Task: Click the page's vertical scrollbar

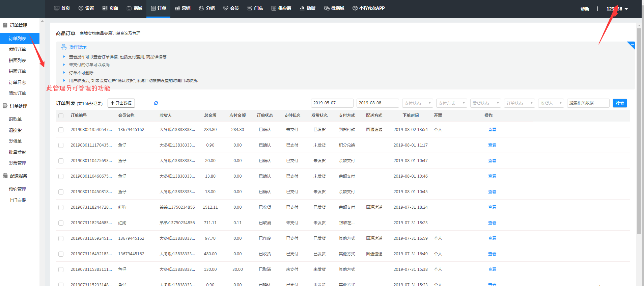Action: [639, 131]
